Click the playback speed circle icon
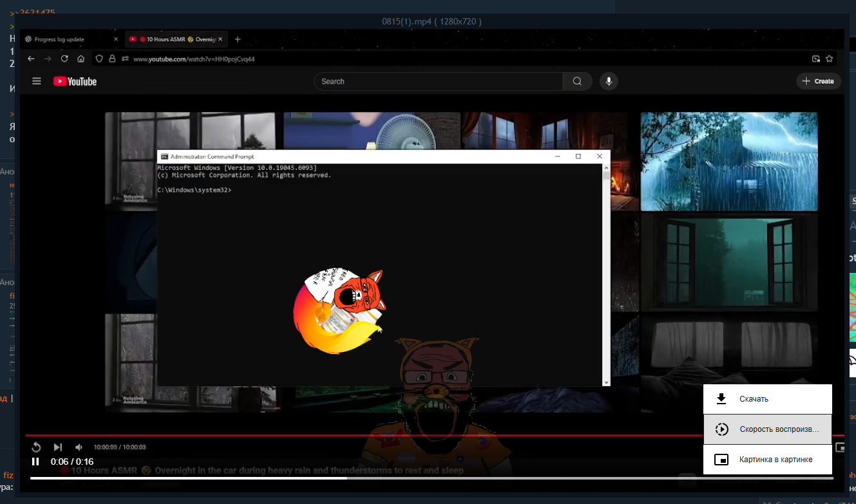Screen dimensions: 856x504 (722, 429)
